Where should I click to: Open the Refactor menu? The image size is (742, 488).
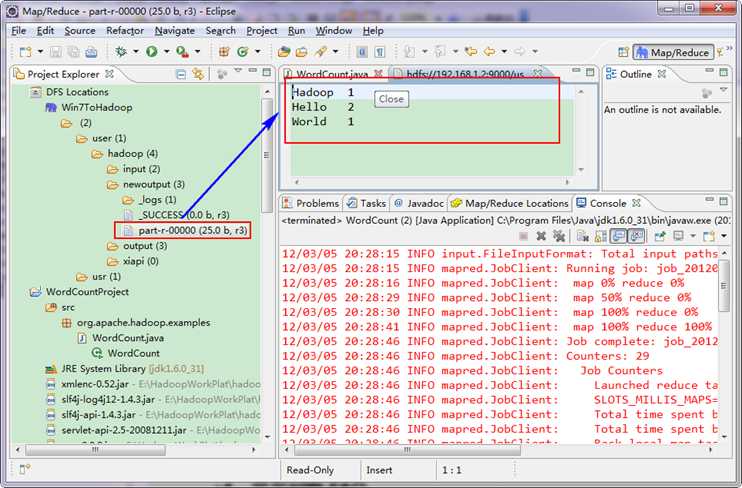tap(124, 31)
